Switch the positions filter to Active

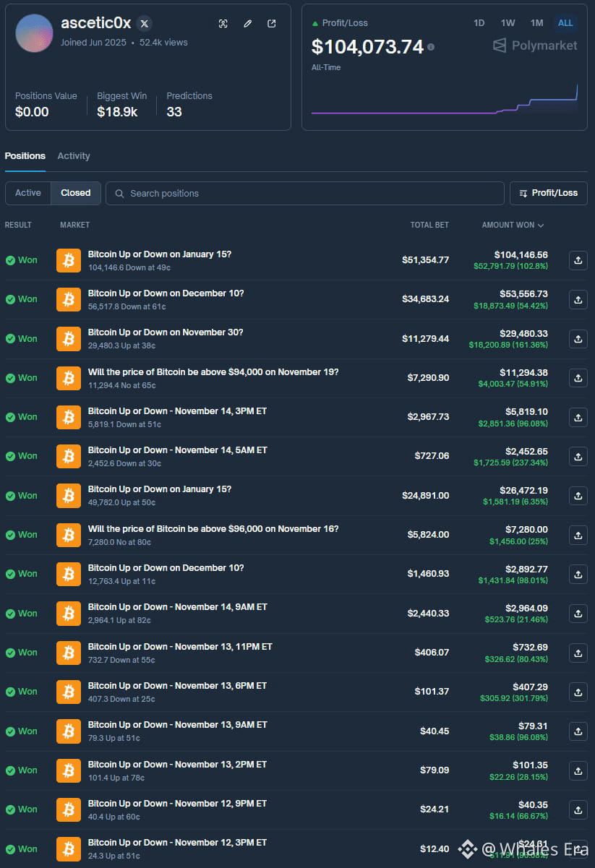pos(27,193)
